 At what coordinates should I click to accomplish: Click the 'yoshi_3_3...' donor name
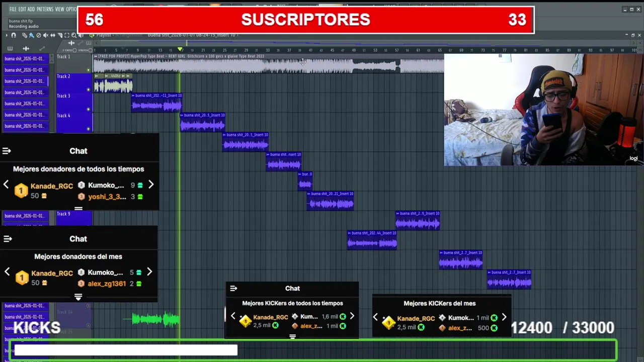(x=107, y=197)
